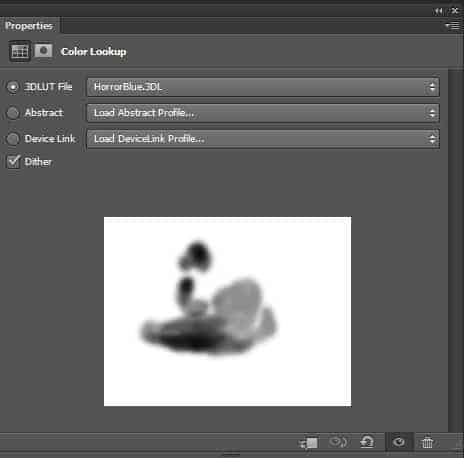Open Load DeviceLink Profile dropdown
464x458 pixels.
[x=263, y=139]
